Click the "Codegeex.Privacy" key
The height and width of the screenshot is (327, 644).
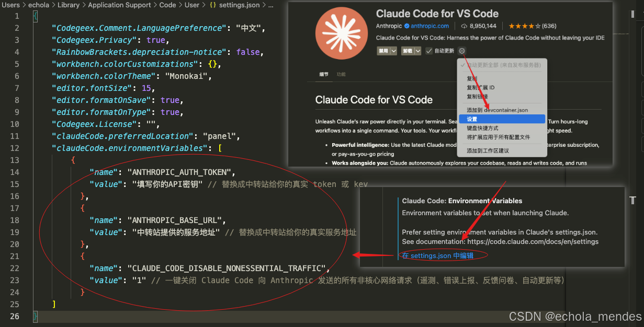coord(94,40)
